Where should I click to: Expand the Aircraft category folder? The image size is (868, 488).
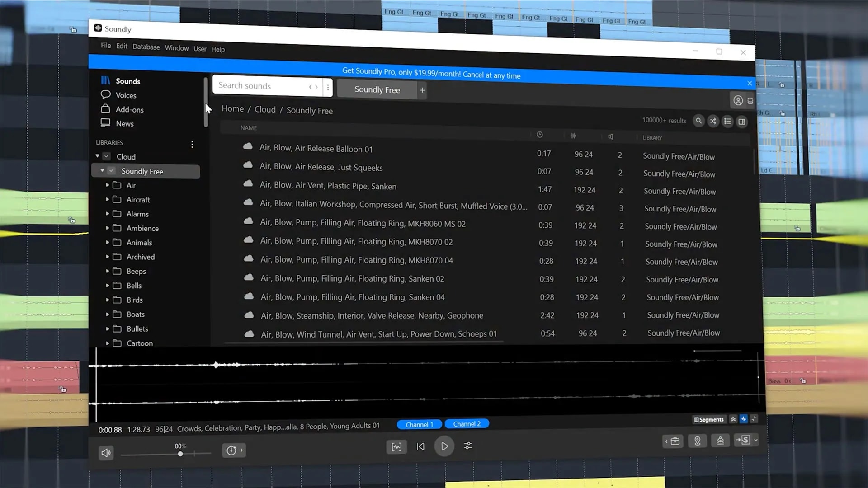click(x=107, y=199)
